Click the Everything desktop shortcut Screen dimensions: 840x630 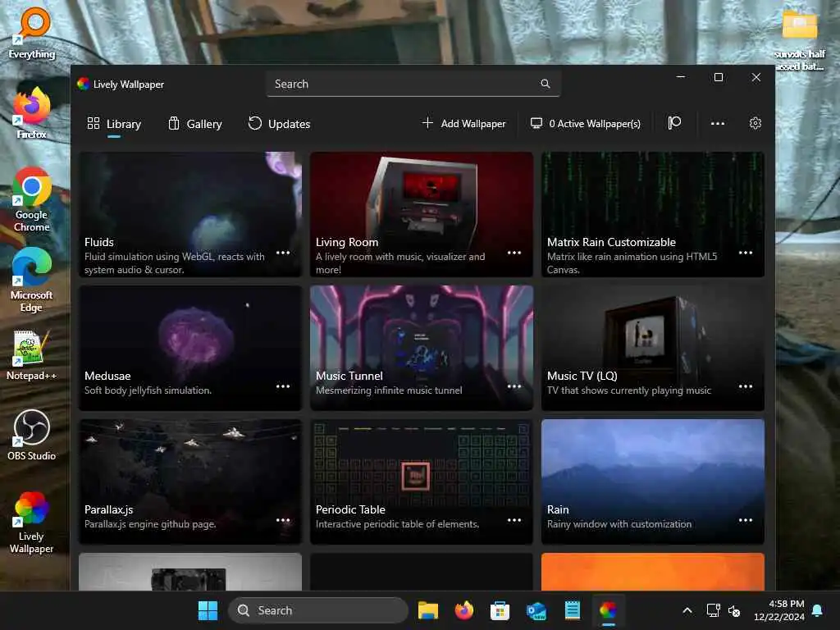click(x=32, y=33)
